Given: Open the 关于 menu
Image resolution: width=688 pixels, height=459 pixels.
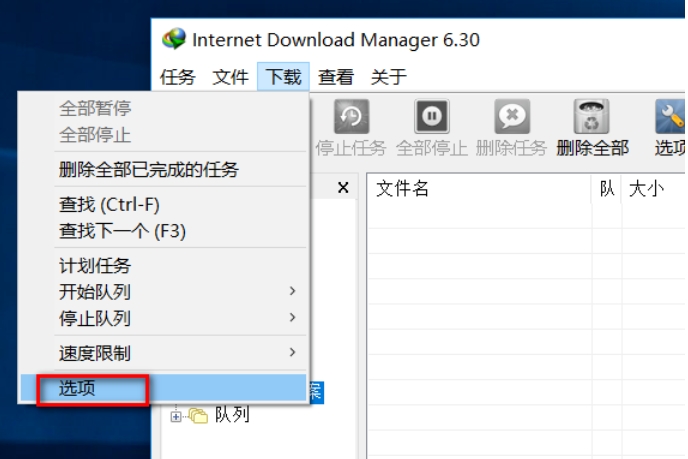Looking at the screenshot, I should (388, 77).
